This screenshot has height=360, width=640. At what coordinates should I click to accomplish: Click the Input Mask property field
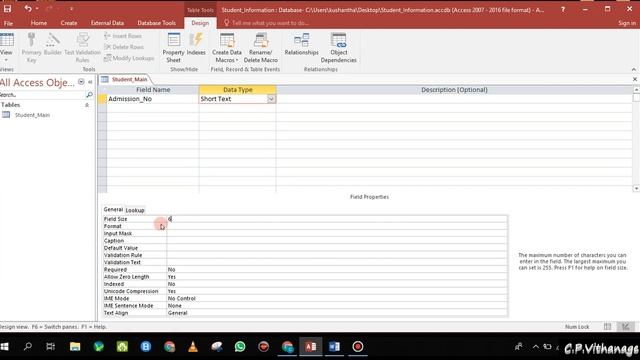tap(337, 233)
